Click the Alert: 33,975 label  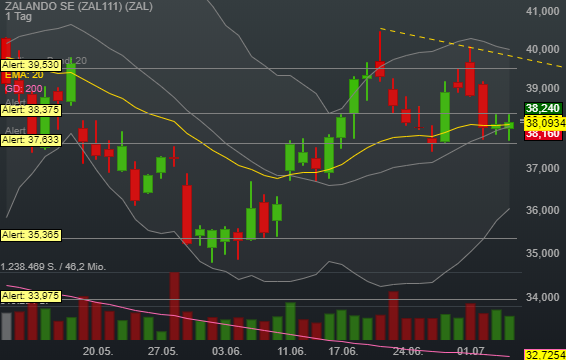coord(31,296)
